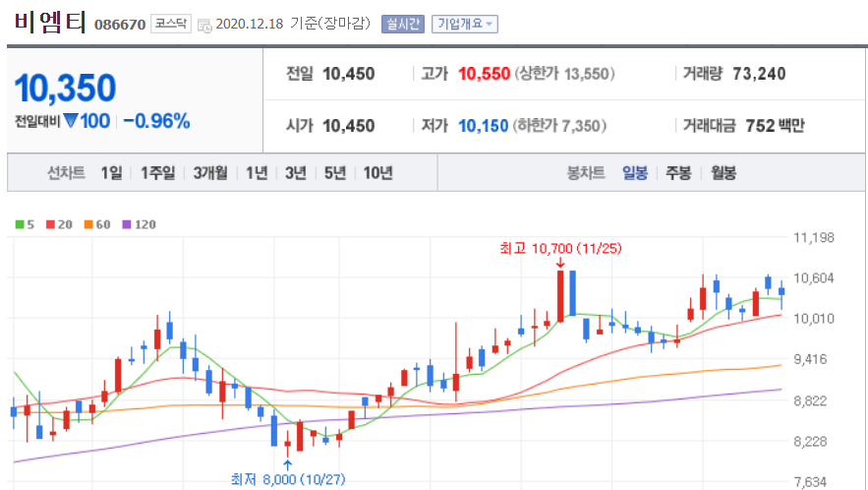
Task: Select the 1일 line chart period
Action: click(111, 173)
